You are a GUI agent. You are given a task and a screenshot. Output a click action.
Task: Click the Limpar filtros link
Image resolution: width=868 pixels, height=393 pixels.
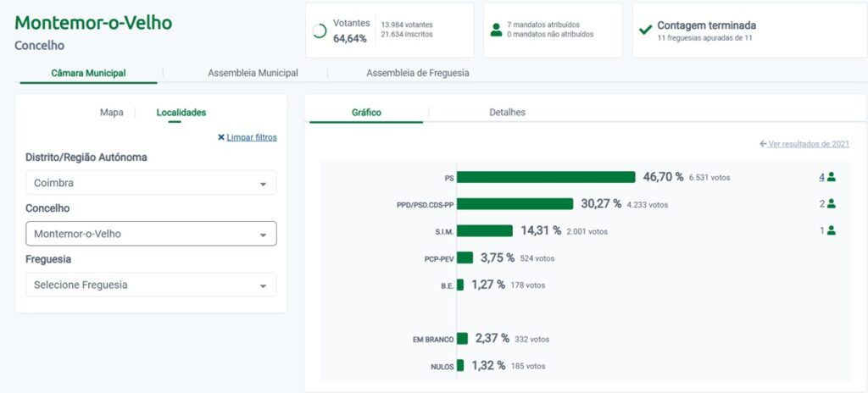[252, 137]
